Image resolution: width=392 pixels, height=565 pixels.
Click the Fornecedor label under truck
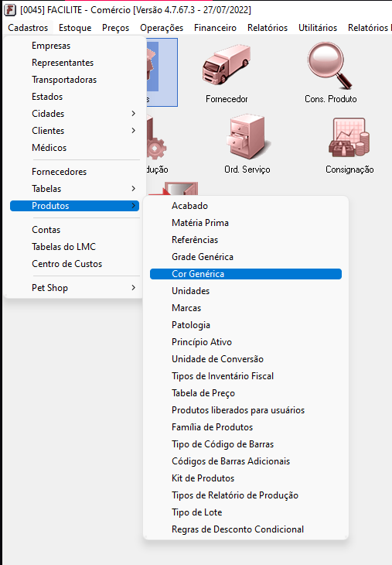coord(227,99)
